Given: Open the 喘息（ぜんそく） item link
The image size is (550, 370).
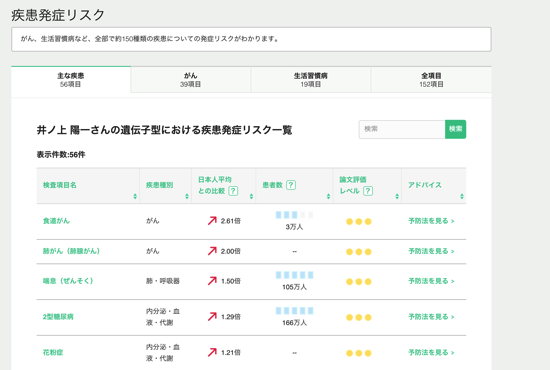Looking at the screenshot, I should point(68,281).
